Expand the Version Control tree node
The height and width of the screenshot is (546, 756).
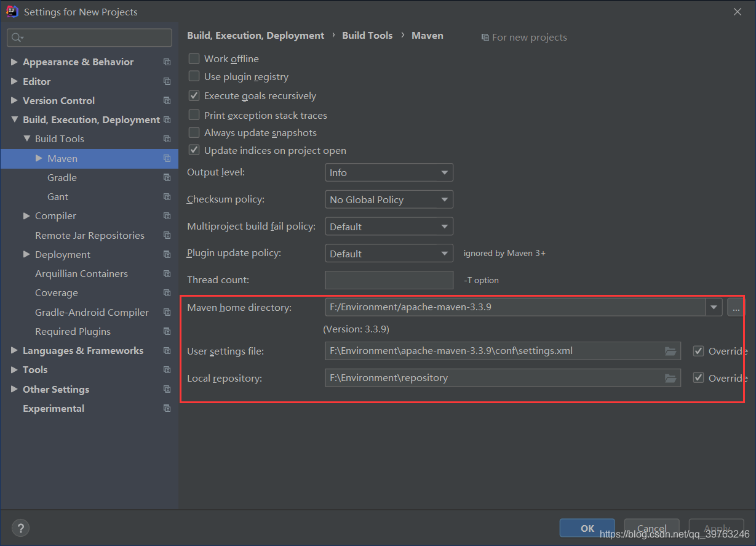click(14, 100)
